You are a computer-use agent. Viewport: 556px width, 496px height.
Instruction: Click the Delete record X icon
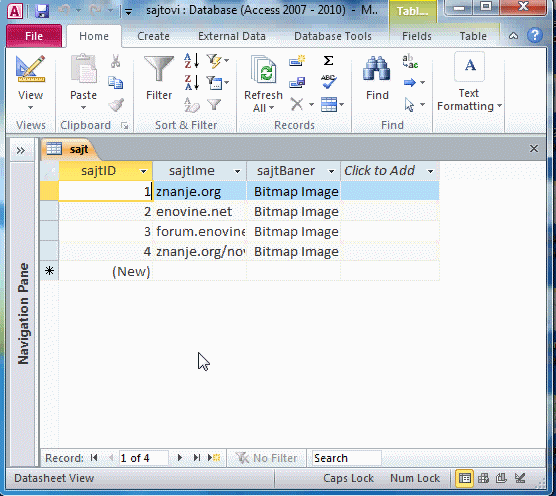point(296,104)
